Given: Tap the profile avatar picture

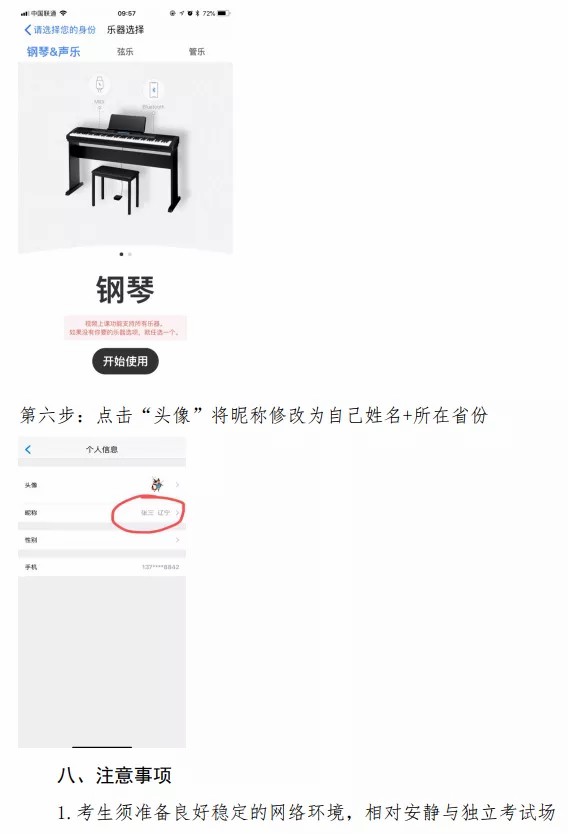Looking at the screenshot, I should coord(156,485).
